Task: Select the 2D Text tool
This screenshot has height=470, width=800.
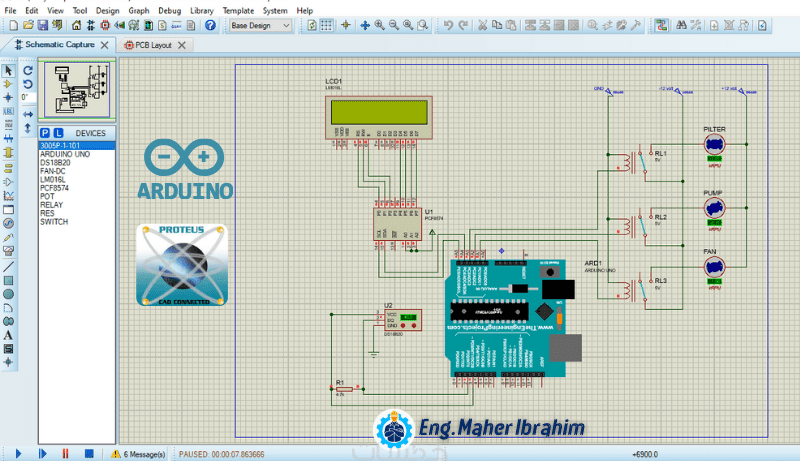Action: 8,335
